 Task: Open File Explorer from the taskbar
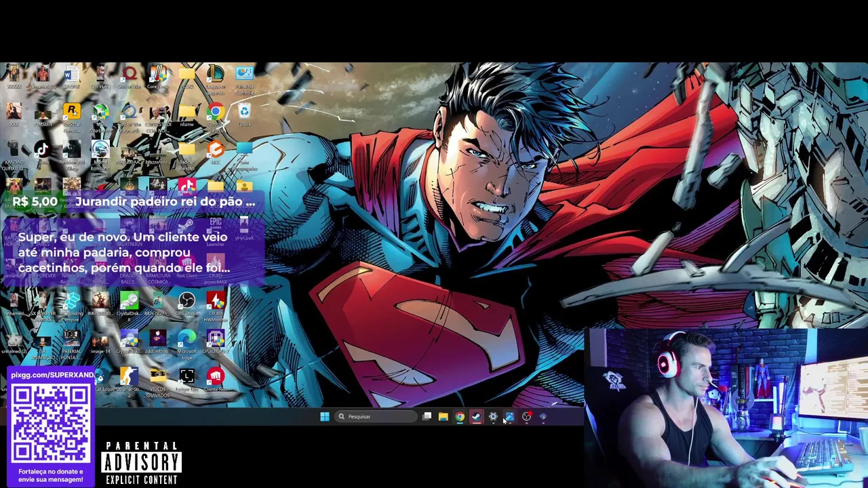point(443,416)
